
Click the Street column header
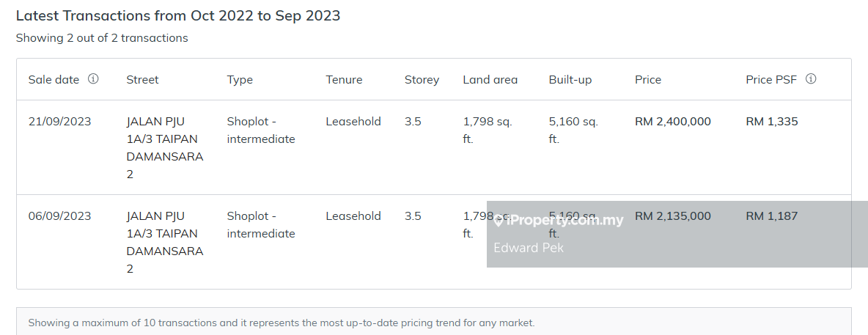[142, 79]
